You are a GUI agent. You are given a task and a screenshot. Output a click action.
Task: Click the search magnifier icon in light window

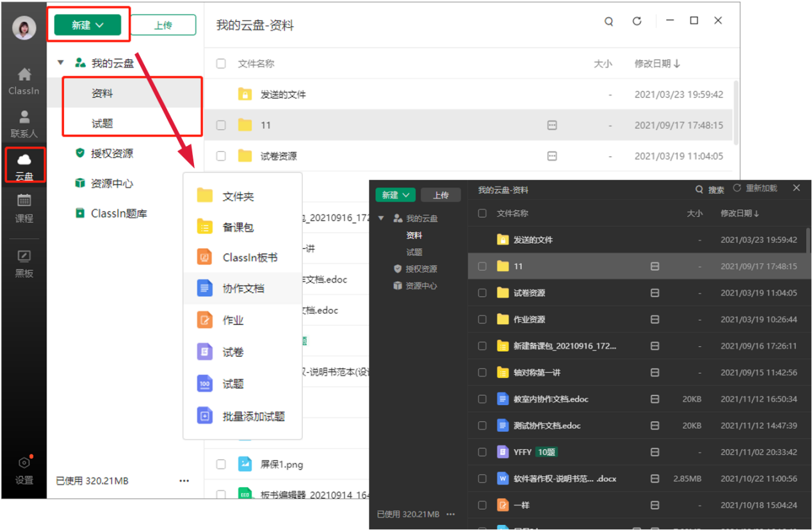click(x=609, y=21)
